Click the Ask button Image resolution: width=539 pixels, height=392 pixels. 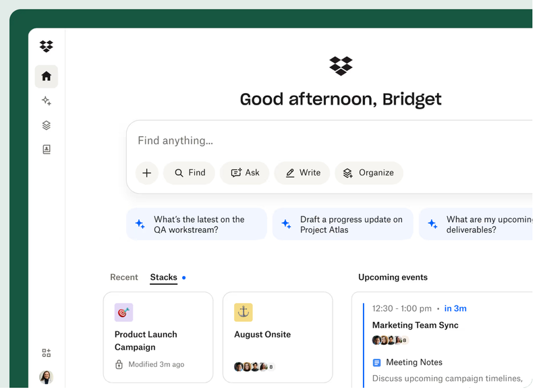(245, 173)
